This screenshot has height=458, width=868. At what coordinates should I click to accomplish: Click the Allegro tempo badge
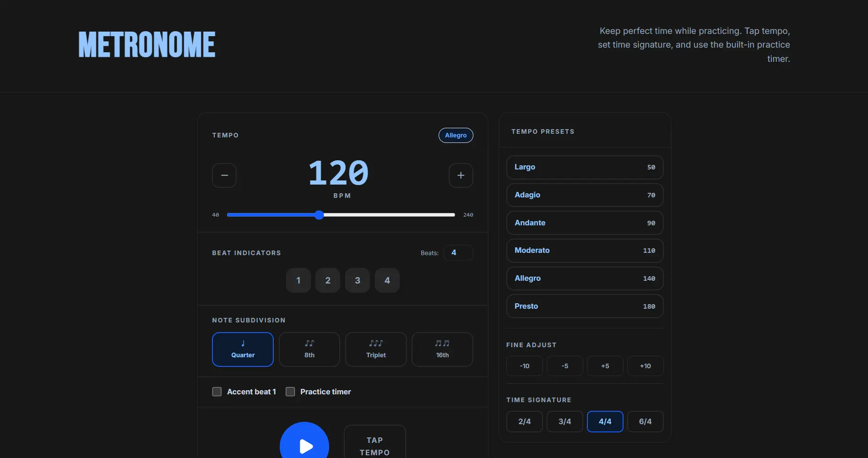pos(456,135)
